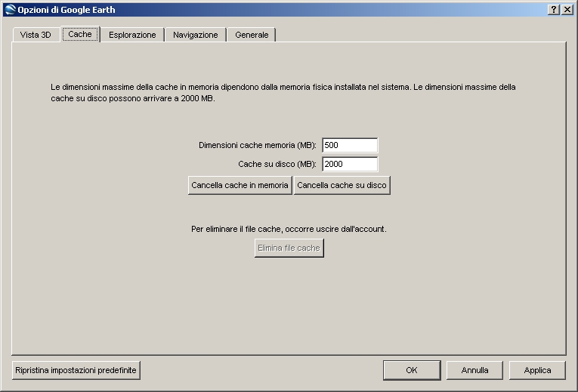Click the Applica button

537,370
